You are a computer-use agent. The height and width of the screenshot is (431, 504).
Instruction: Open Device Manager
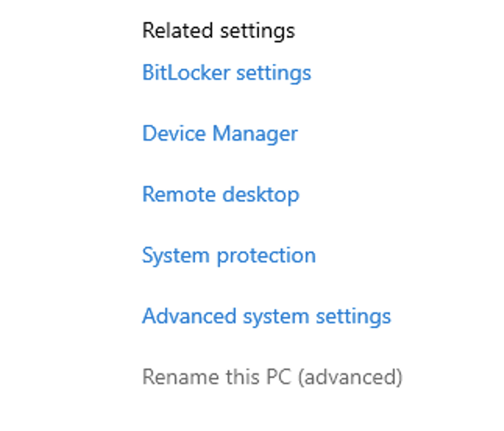pyautogui.click(x=220, y=134)
